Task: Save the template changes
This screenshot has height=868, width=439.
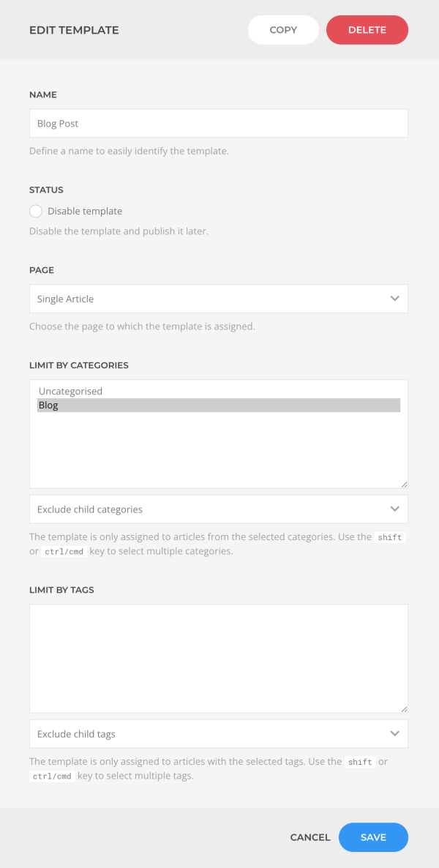Action: [x=373, y=837]
